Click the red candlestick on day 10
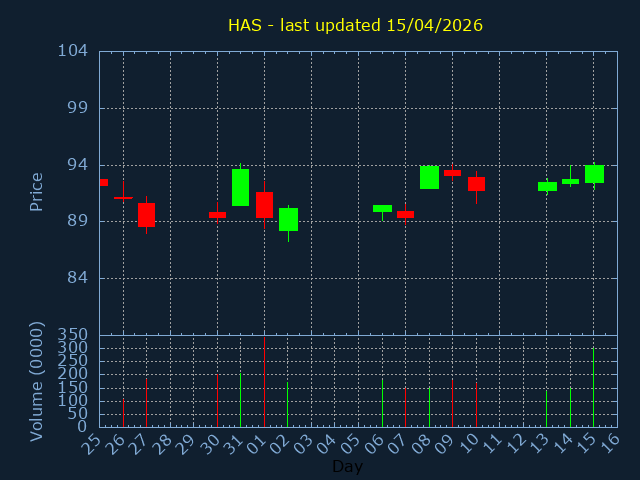The width and height of the screenshot is (640, 480). (x=476, y=184)
